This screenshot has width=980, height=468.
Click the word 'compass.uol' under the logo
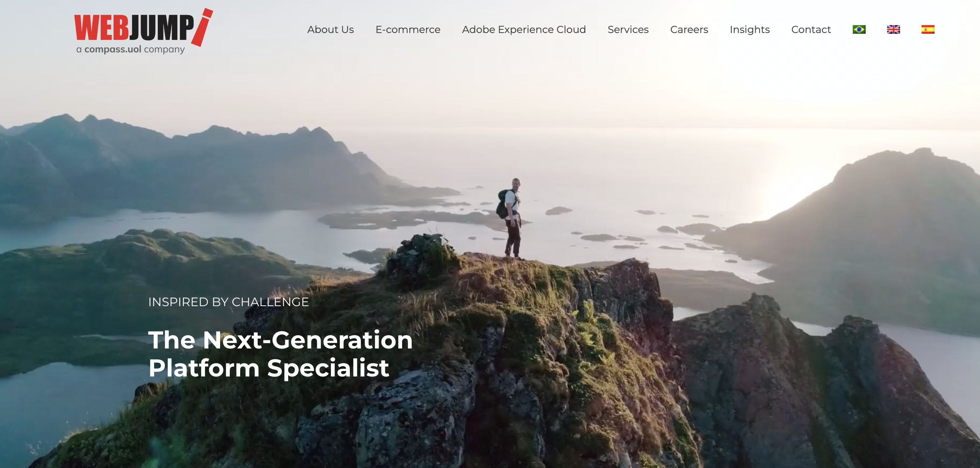(x=113, y=50)
